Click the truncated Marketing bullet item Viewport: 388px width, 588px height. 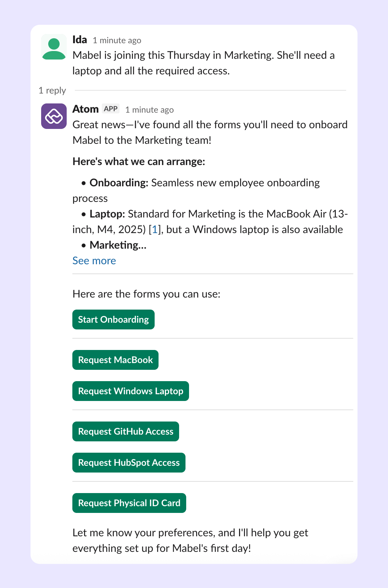[117, 245]
